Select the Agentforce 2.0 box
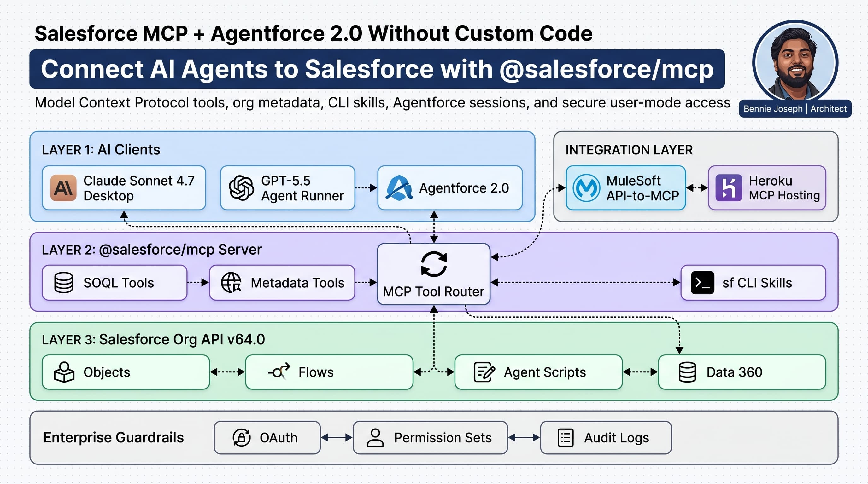The width and height of the screenshot is (868, 484). (450, 188)
